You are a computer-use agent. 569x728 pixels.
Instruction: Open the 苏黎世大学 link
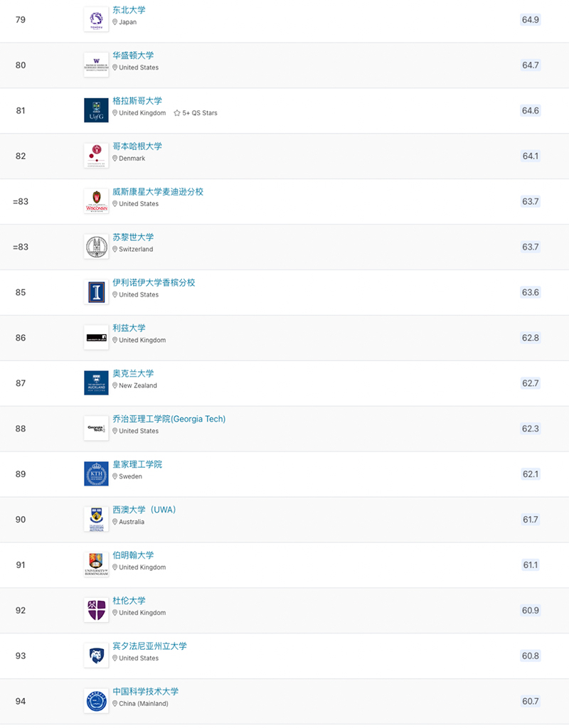(133, 237)
